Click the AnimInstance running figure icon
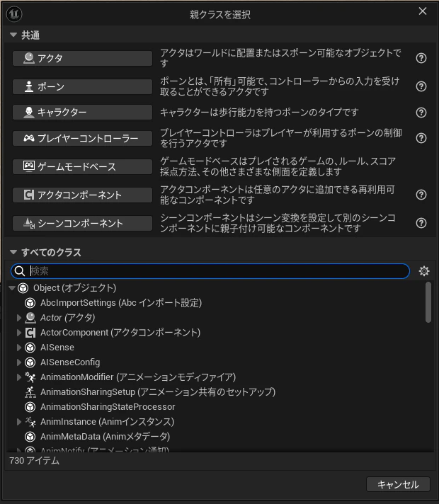The image size is (439, 504). [30, 422]
